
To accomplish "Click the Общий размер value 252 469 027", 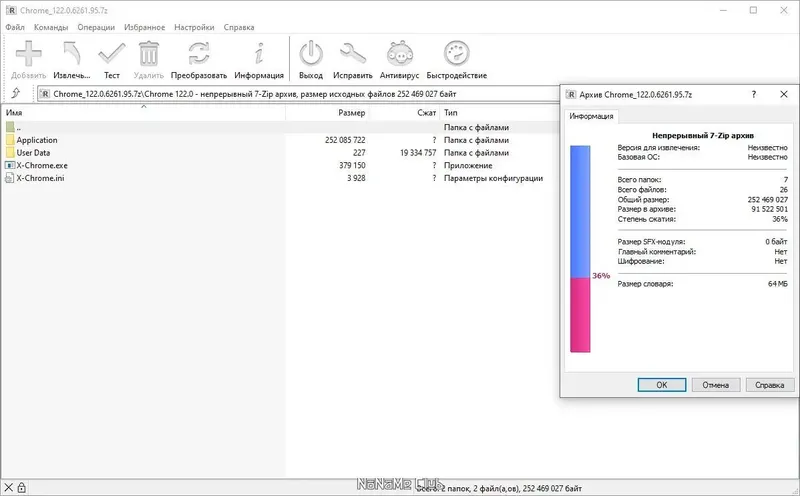I will point(767,200).
